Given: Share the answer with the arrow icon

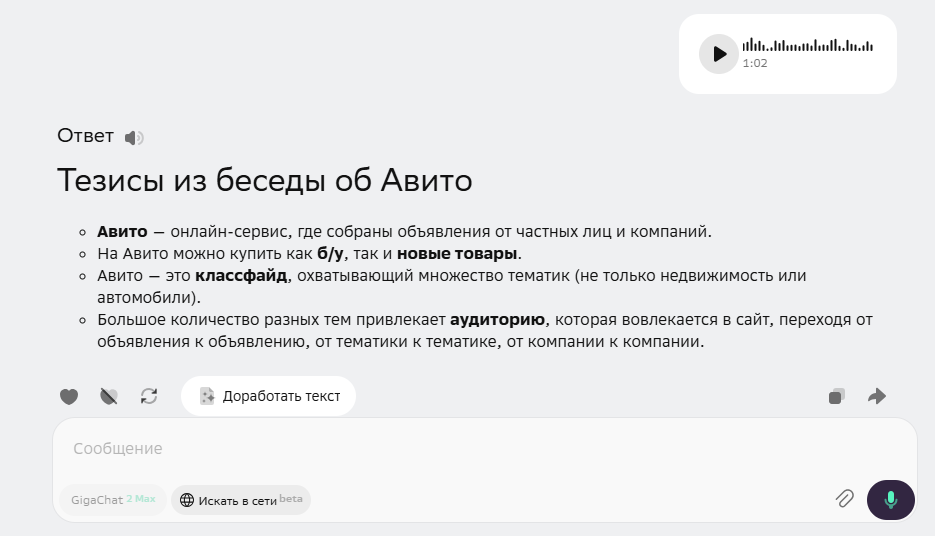Looking at the screenshot, I should pyautogui.click(x=877, y=397).
